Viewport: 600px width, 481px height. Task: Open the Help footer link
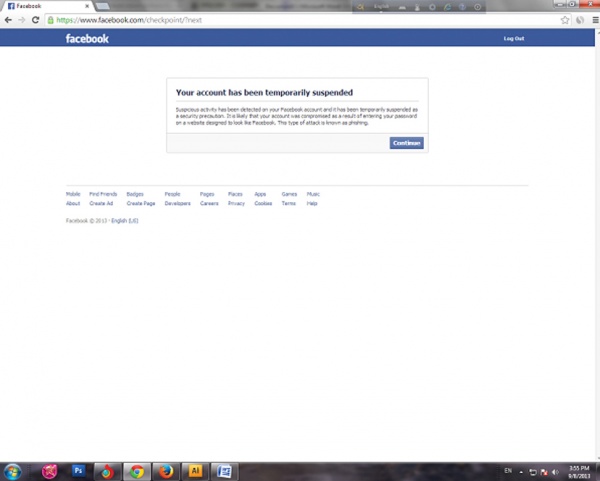point(312,203)
